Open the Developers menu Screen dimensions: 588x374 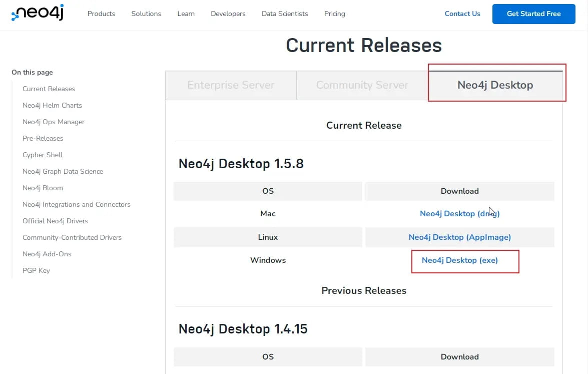[x=228, y=14]
